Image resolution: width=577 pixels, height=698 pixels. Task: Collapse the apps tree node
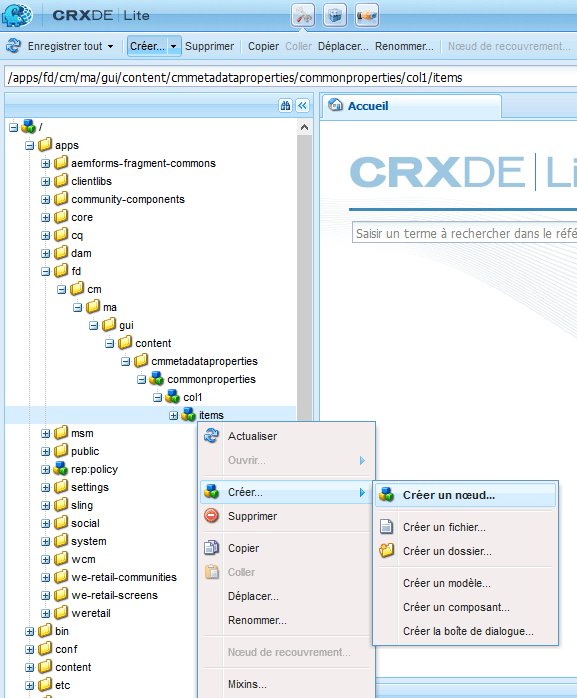(x=29, y=145)
